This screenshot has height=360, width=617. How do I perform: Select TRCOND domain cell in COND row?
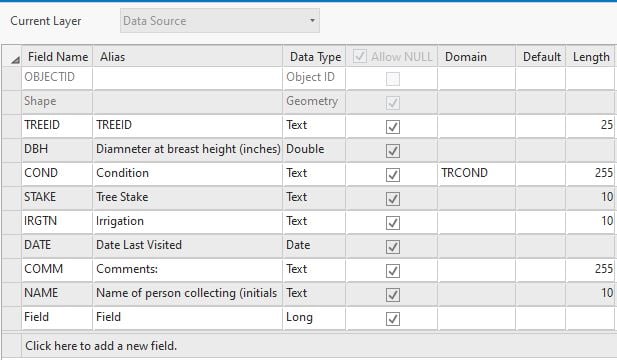477,174
